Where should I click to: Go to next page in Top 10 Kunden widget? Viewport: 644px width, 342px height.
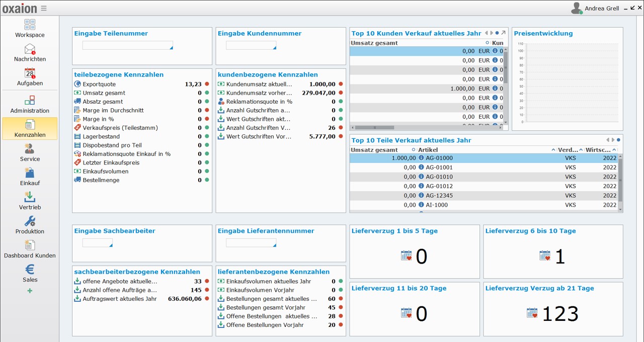pyautogui.click(x=491, y=33)
